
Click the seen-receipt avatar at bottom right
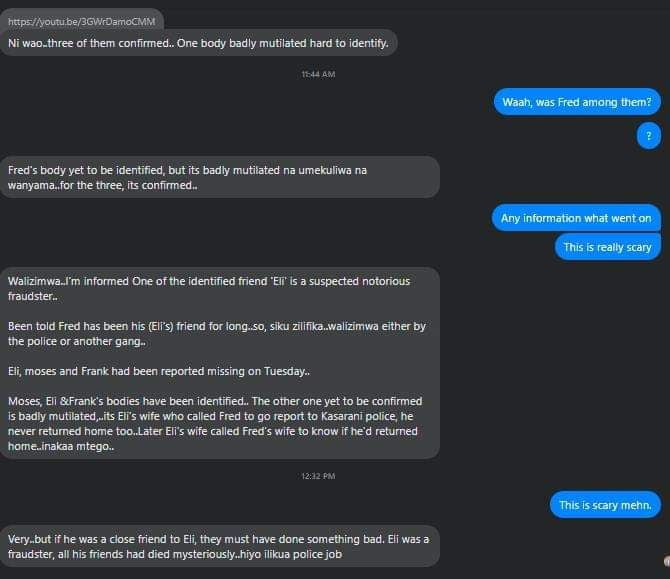666,561
